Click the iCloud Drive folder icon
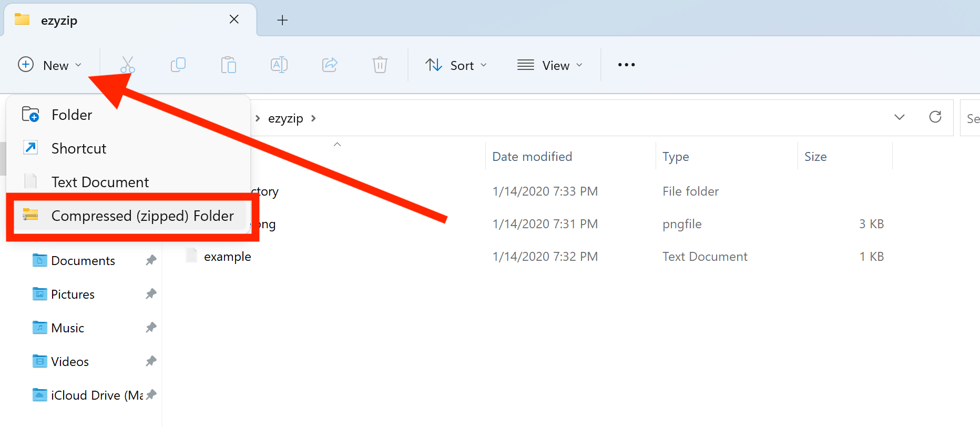980x427 pixels. pyautogui.click(x=39, y=394)
